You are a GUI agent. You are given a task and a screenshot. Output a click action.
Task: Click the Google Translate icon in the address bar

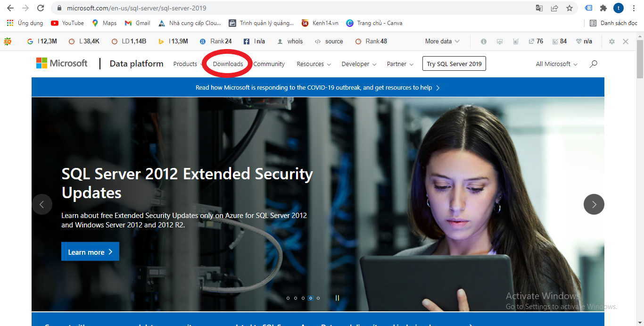[x=539, y=8]
